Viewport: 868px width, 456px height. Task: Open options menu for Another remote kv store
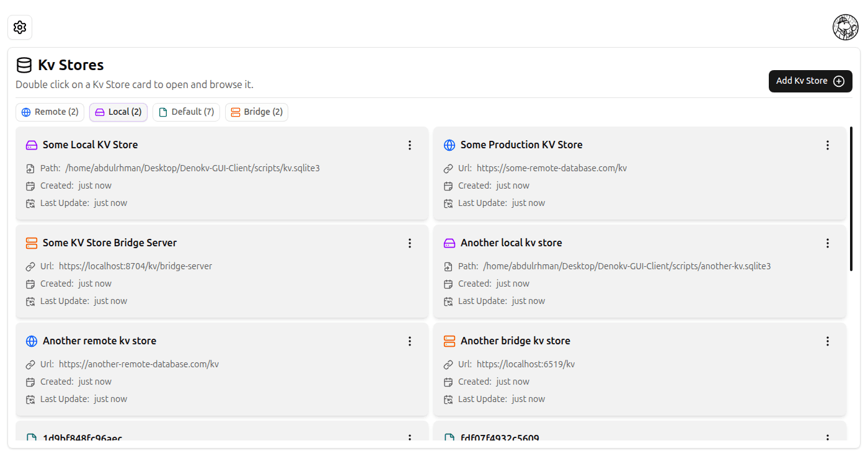(410, 341)
